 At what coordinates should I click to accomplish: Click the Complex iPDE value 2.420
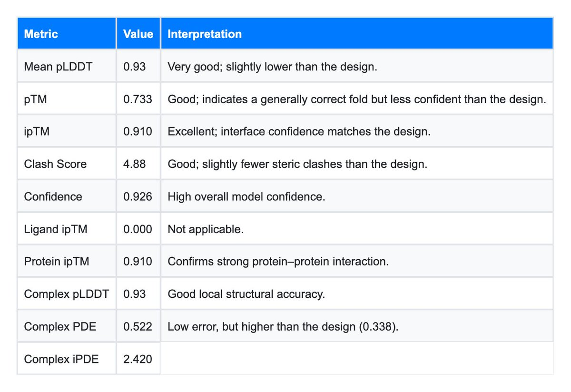click(138, 359)
